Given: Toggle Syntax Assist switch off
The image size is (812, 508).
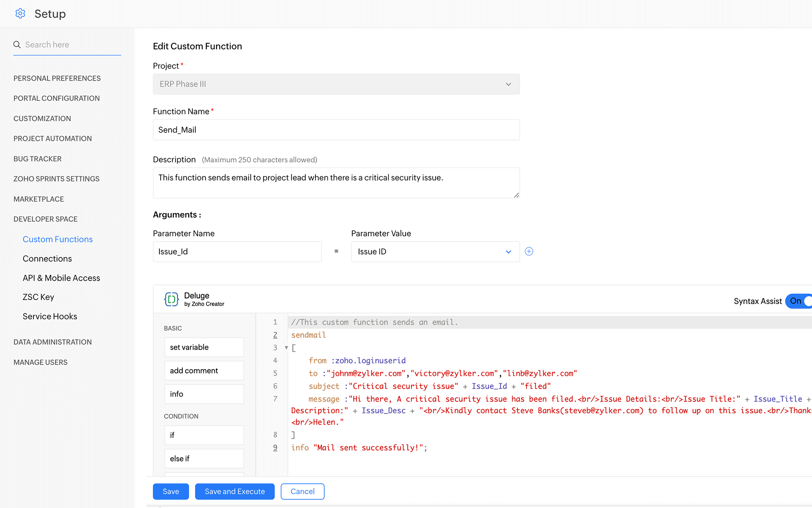Looking at the screenshot, I should [x=799, y=301].
